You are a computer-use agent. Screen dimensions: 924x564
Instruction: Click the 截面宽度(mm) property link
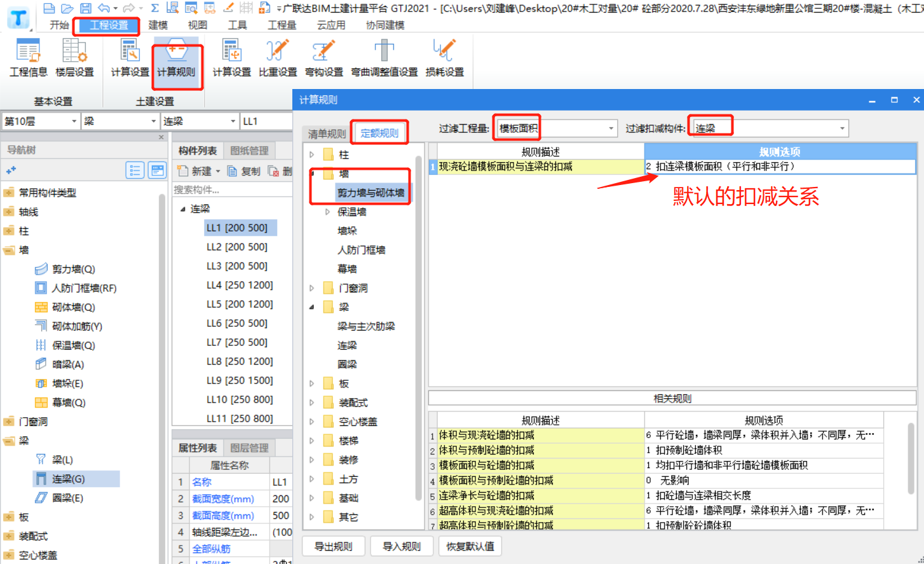223,499
